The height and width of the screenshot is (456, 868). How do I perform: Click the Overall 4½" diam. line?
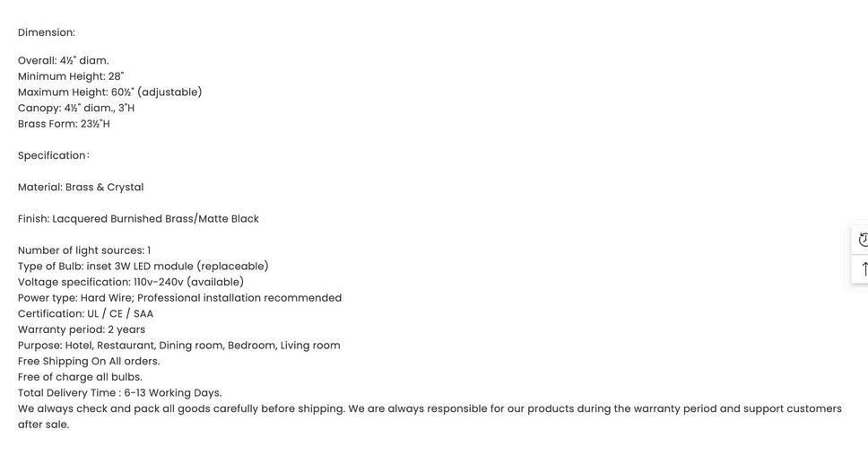[x=63, y=60]
